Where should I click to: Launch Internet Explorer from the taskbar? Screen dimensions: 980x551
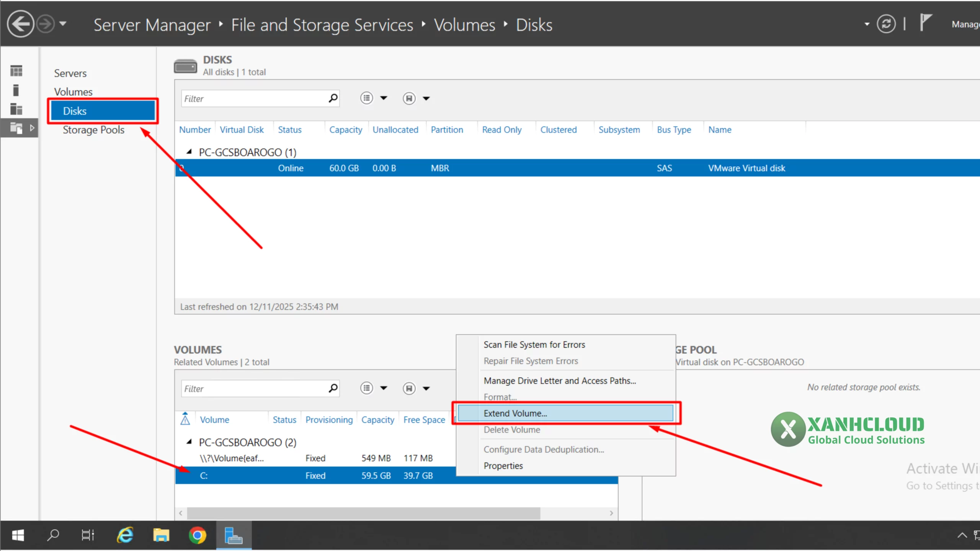pos(124,535)
